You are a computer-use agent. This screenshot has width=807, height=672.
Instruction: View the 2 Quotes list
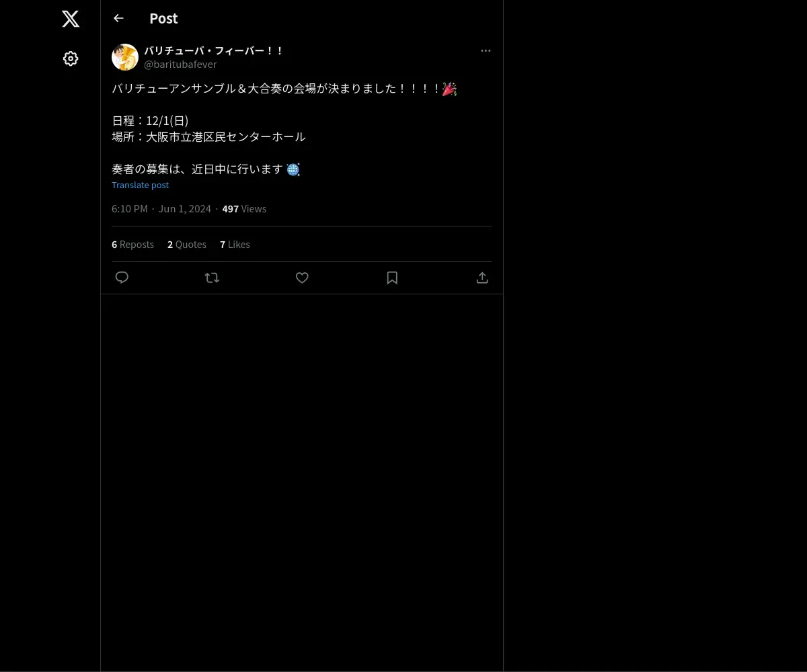[187, 245]
